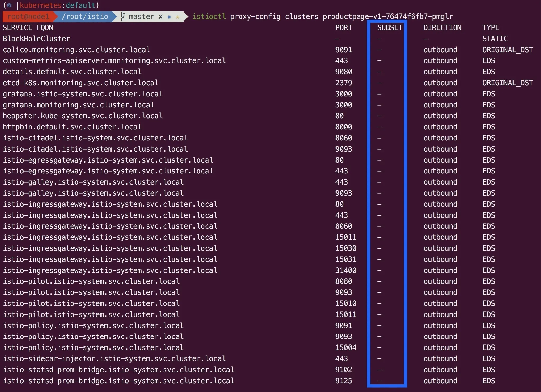This screenshot has width=541, height=392.
Task: Click the details.default.svc.cluster.local entry
Action: pos(72,72)
